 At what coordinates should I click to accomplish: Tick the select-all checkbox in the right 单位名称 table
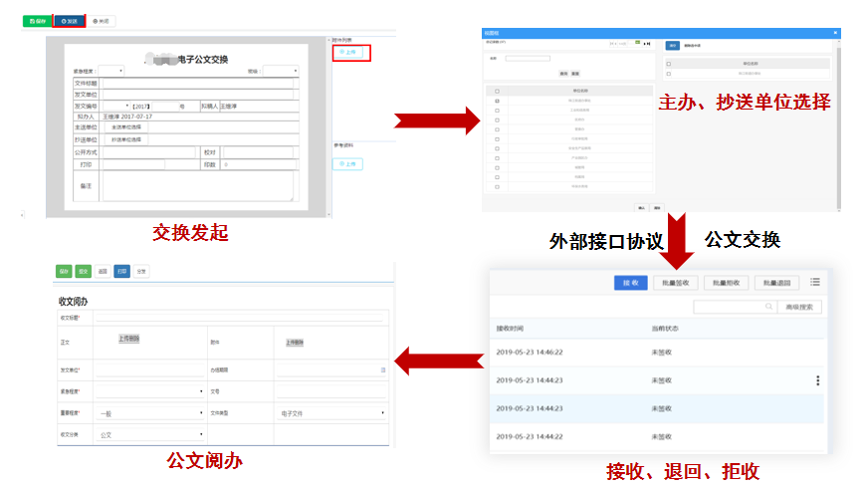point(669,64)
